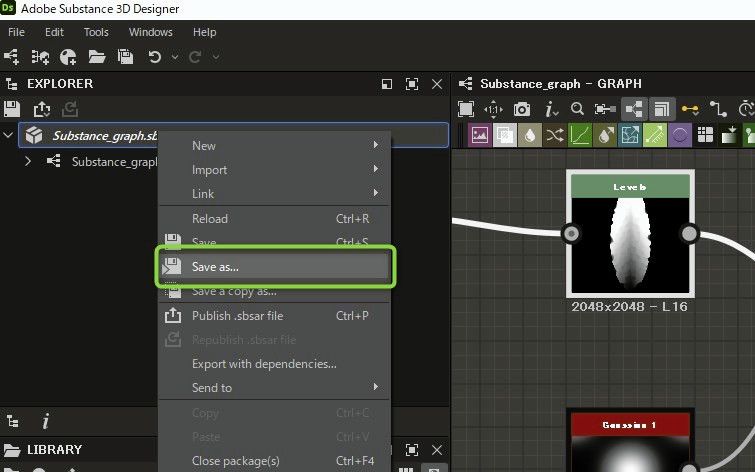This screenshot has width=755, height=472.
Task: Choose Publish .sbsar file
Action: (x=273, y=316)
